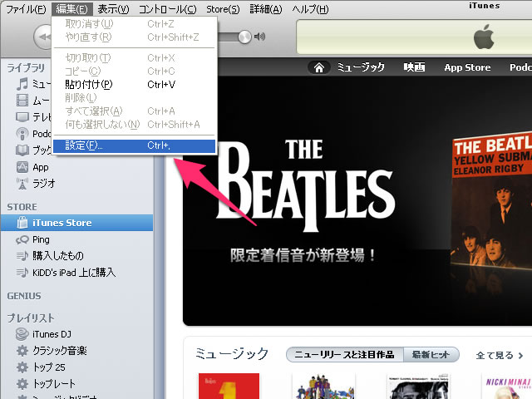Click the iTunes DJ disc icon
Viewport: 532px width, 399px height.
click(22, 334)
